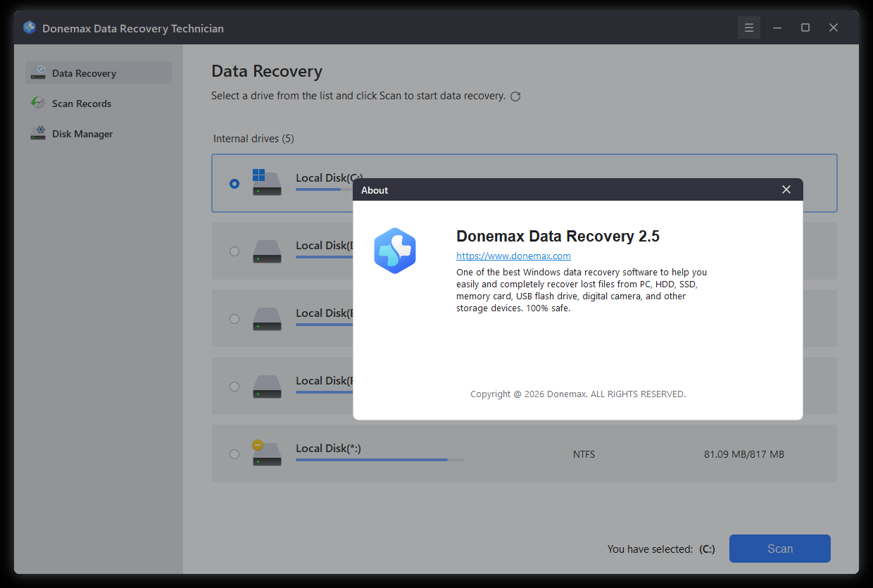Open Disk Manager in the sidebar
873x588 pixels.
coord(99,133)
